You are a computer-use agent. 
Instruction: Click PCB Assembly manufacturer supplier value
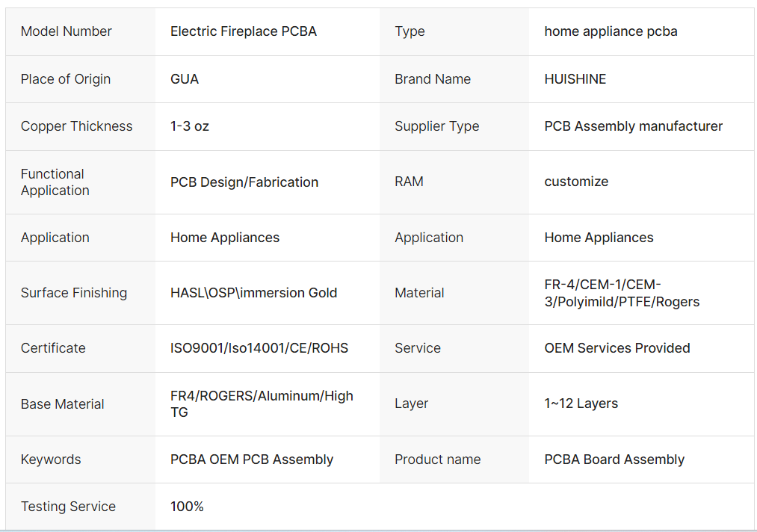pyautogui.click(x=633, y=126)
